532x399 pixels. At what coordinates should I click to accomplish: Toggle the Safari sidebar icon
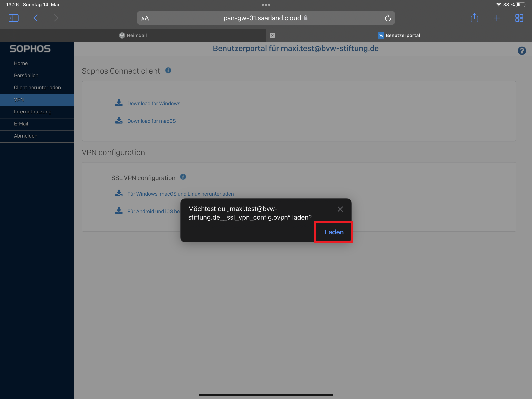coord(13,18)
